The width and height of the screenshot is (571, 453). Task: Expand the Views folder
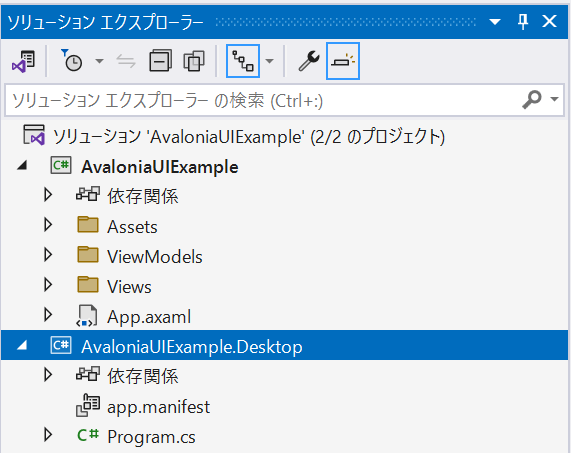click(x=48, y=284)
